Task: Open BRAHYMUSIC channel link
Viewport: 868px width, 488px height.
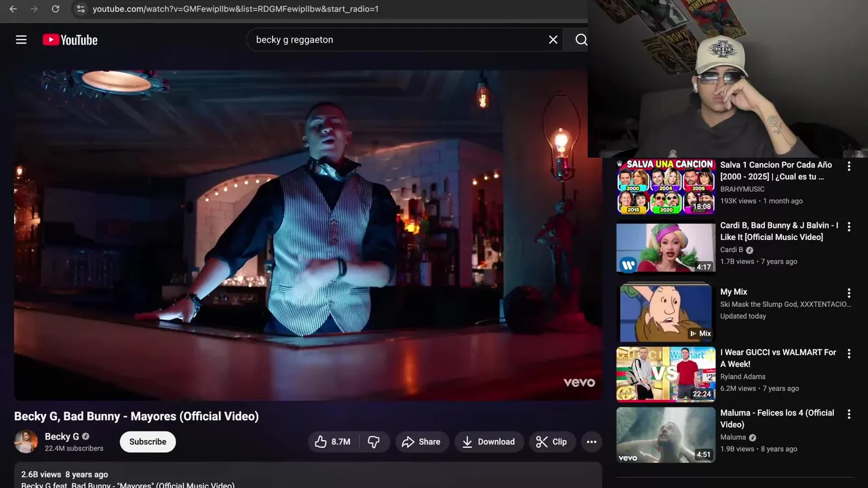Action: coord(742,189)
